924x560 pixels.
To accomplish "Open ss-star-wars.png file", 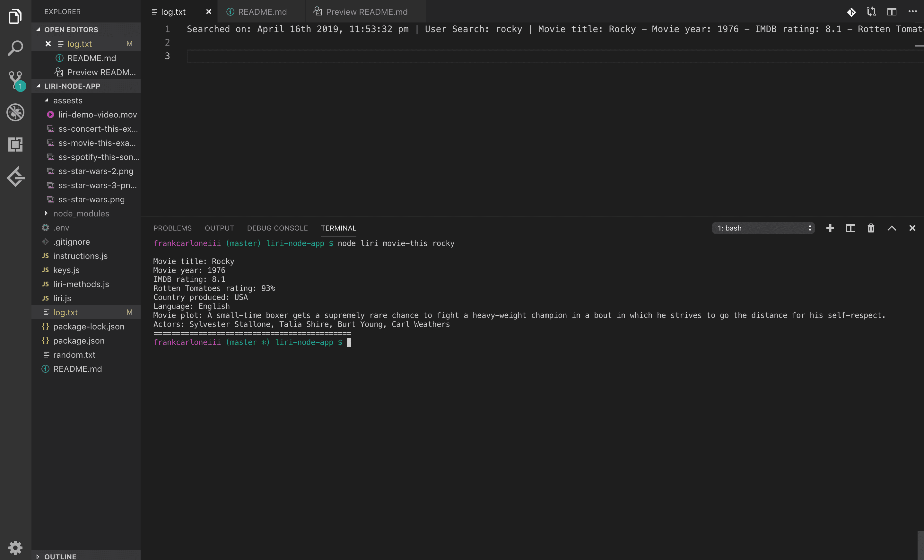I will tap(86, 199).
